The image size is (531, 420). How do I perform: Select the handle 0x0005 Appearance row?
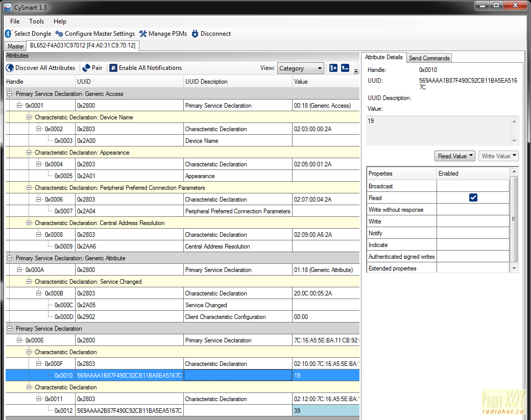(182, 176)
